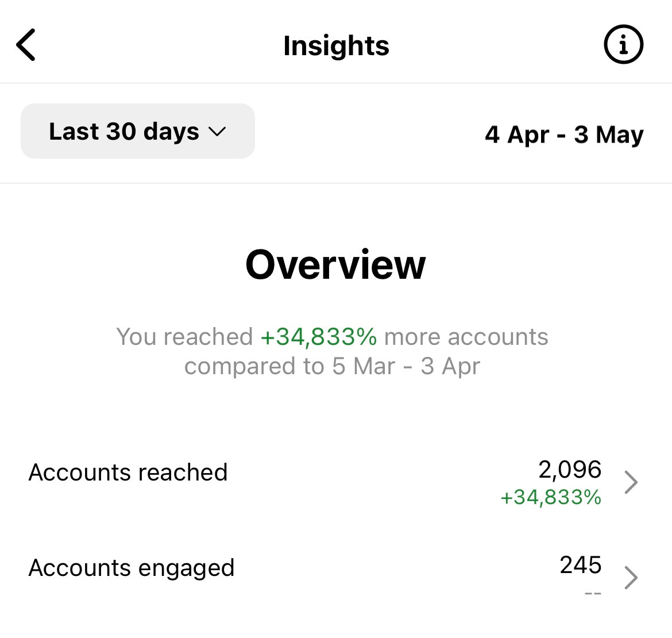
Task: Expand Accounts reached using its right chevron
Action: coord(631,482)
